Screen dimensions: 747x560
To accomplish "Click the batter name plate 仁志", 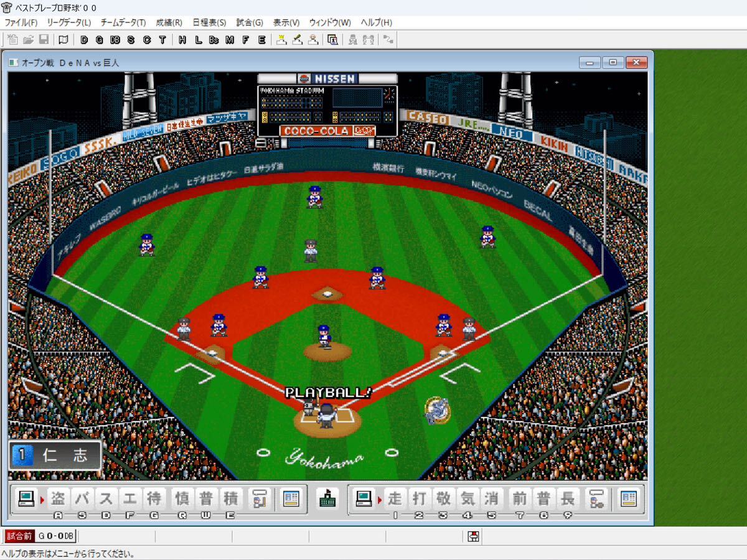I will (55, 455).
